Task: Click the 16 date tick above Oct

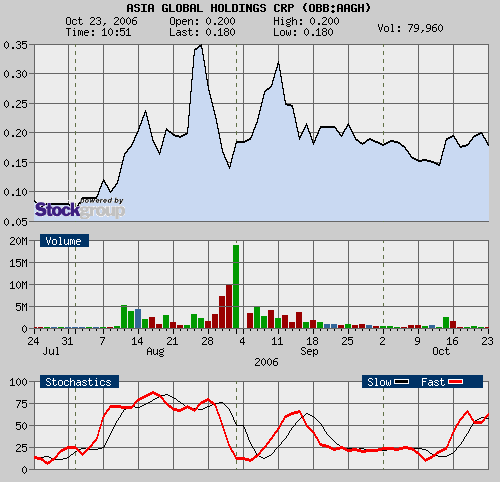Action: (452, 341)
